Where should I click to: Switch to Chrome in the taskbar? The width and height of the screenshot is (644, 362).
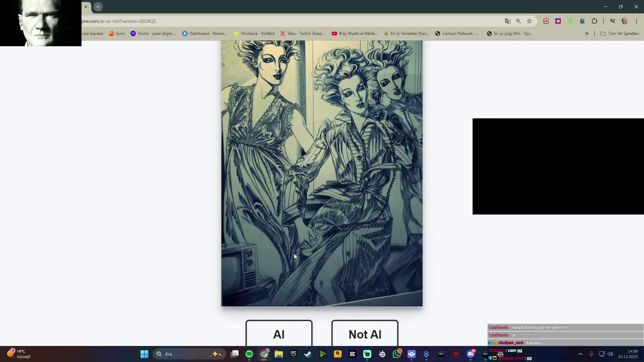(x=264, y=354)
